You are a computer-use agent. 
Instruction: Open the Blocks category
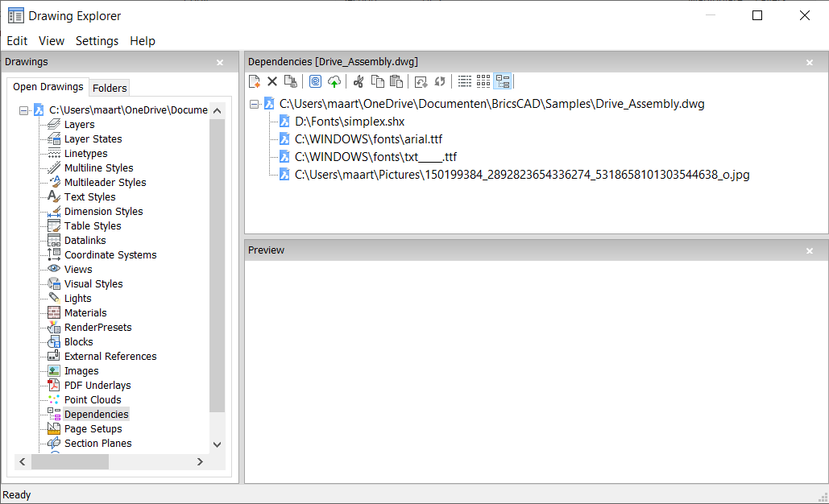coord(78,341)
